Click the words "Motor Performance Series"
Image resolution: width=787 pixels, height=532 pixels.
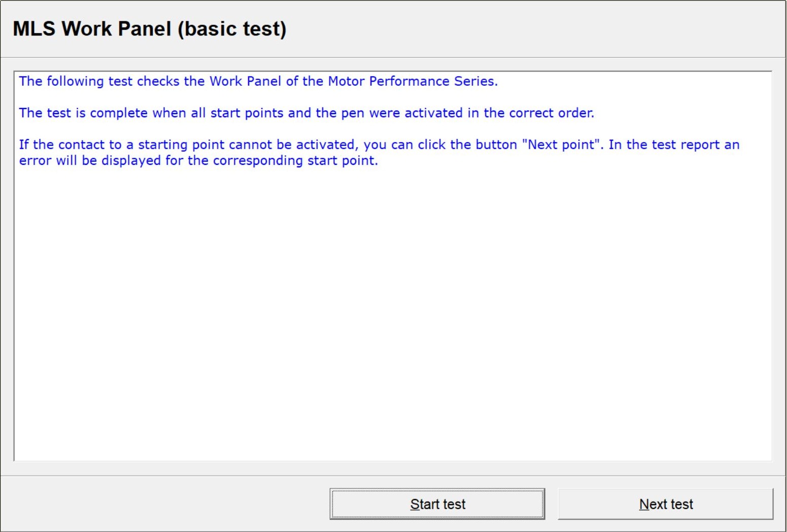click(x=411, y=81)
